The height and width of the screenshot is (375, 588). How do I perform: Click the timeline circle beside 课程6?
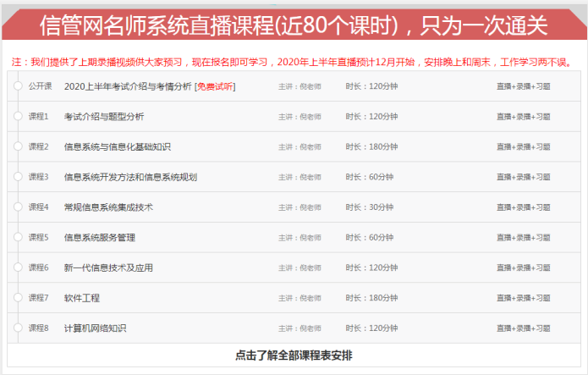point(16,267)
